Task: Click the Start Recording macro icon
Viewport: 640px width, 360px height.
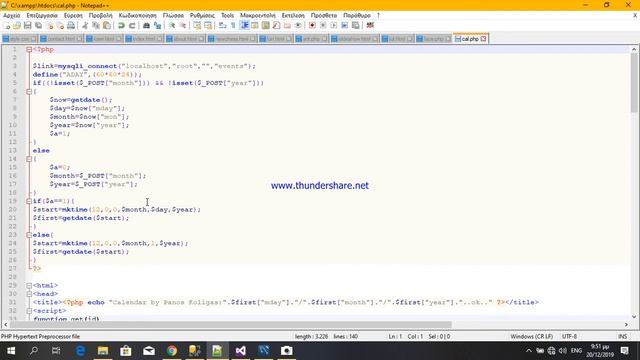Action: tap(312, 25)
